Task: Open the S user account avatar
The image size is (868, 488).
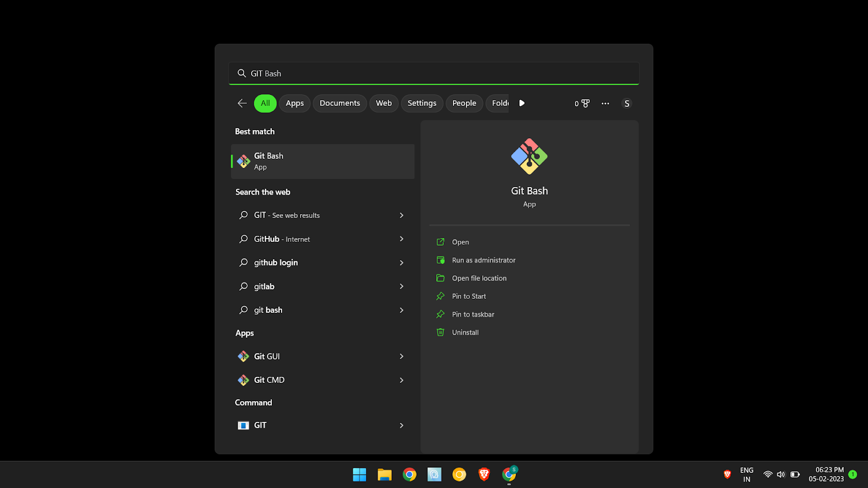Action: tap(627, 103)
